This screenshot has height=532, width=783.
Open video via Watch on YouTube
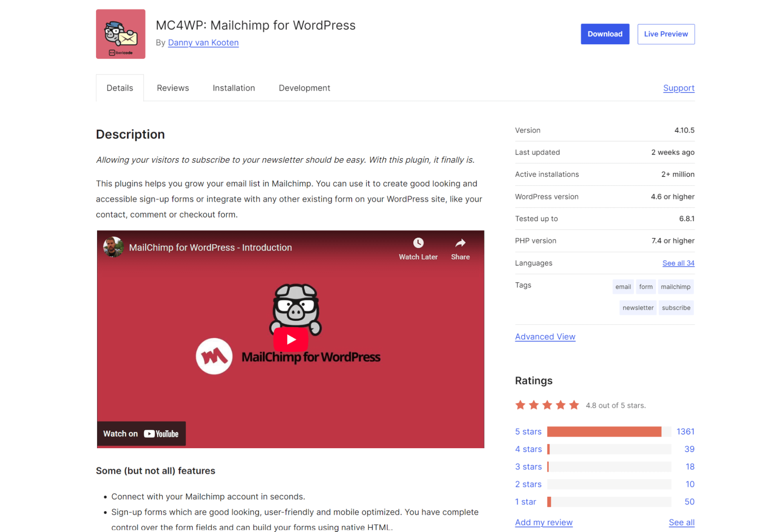tap(141, 433)
